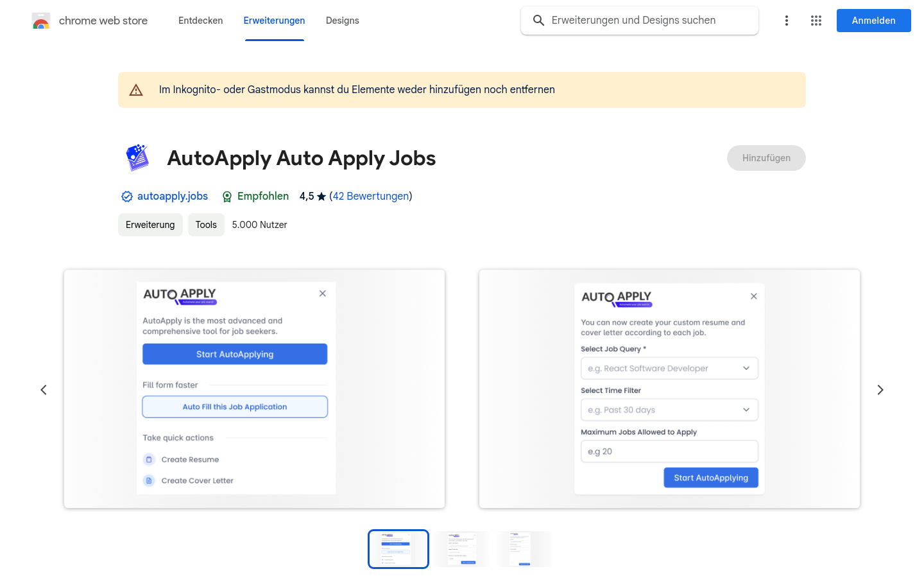This screenshot has height=578, width=924.
Task: Click the search magnifier icon
Action: point(539,21)
